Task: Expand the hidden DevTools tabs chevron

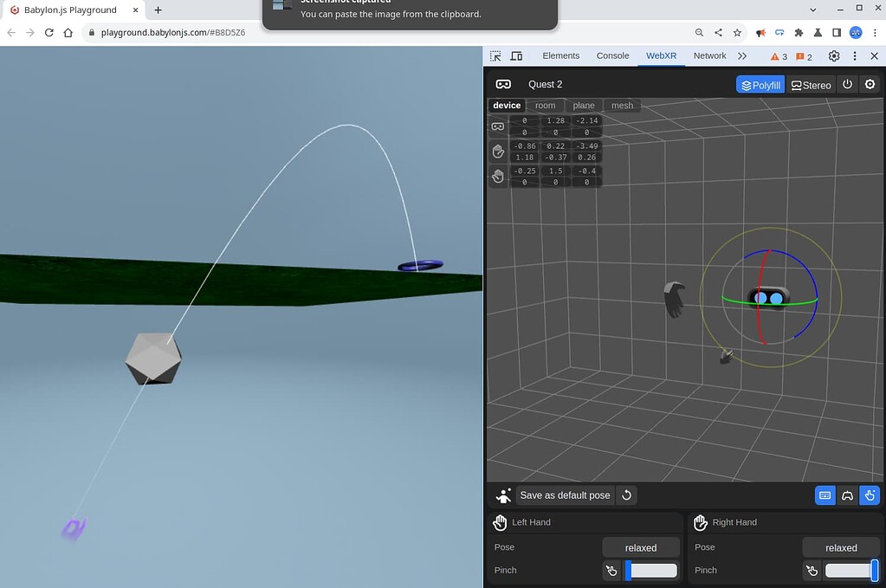Action: pos(742,55)
